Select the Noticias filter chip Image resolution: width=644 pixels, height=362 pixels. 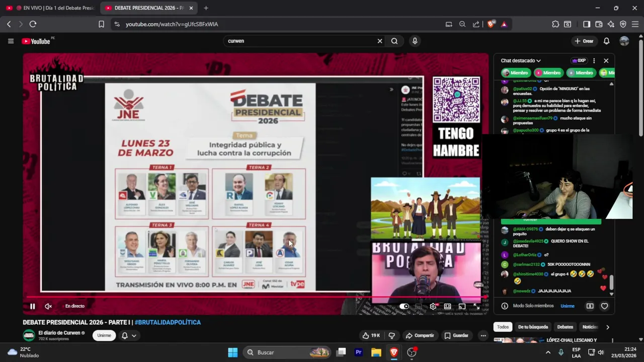tap(590, 327)
